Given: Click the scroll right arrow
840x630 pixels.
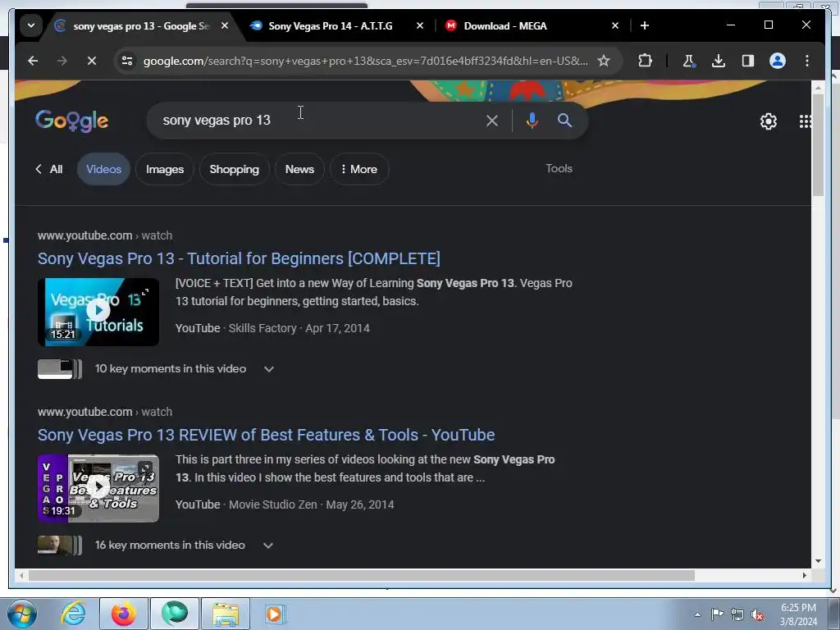Looking at the screenshot, I should tap(805, 575).
